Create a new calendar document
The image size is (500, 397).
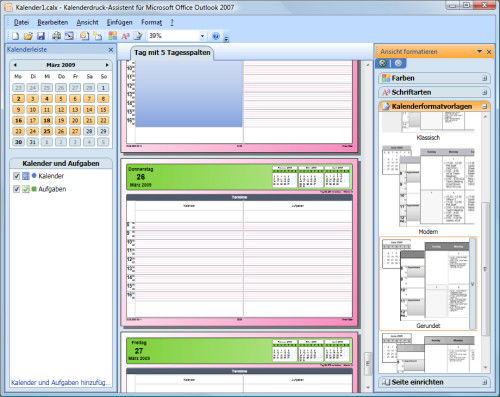pyautogui.click(x=15, y=36)
